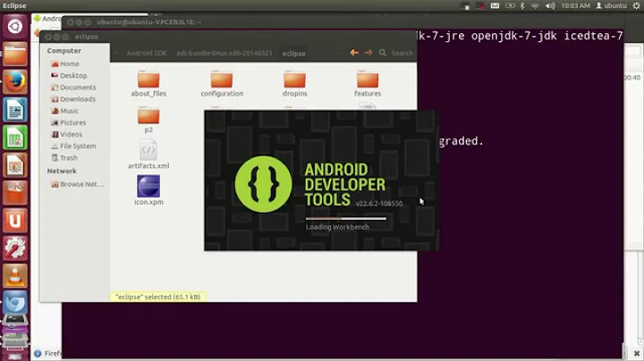Open Ubuntu Software Center launcher icon

(15, 193)
